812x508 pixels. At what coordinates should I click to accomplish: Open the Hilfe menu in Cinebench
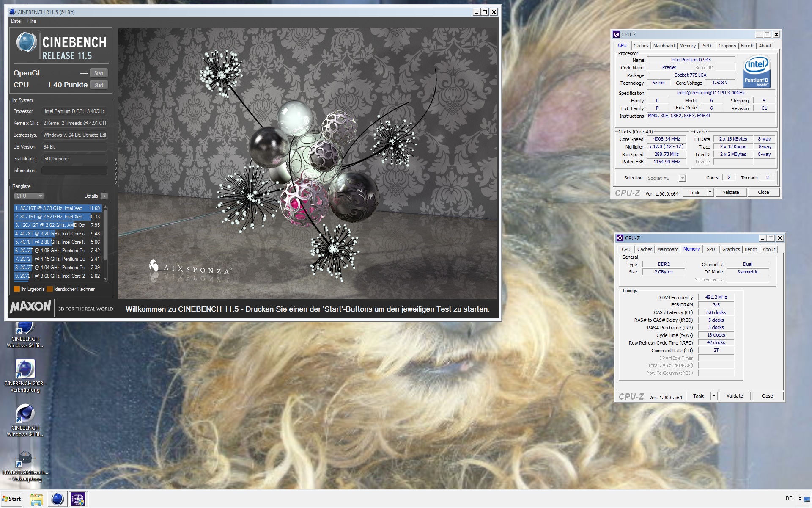32,21
